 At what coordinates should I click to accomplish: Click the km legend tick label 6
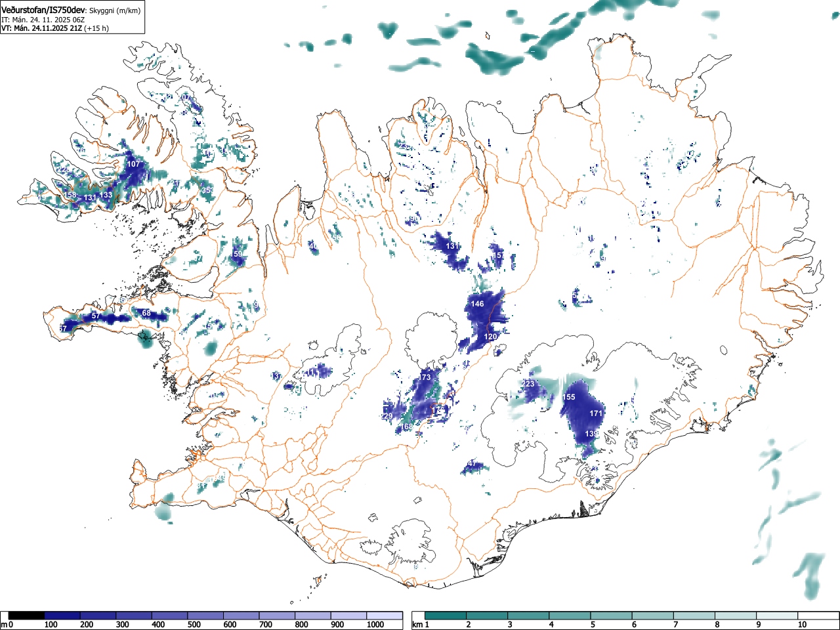[634, 625]
